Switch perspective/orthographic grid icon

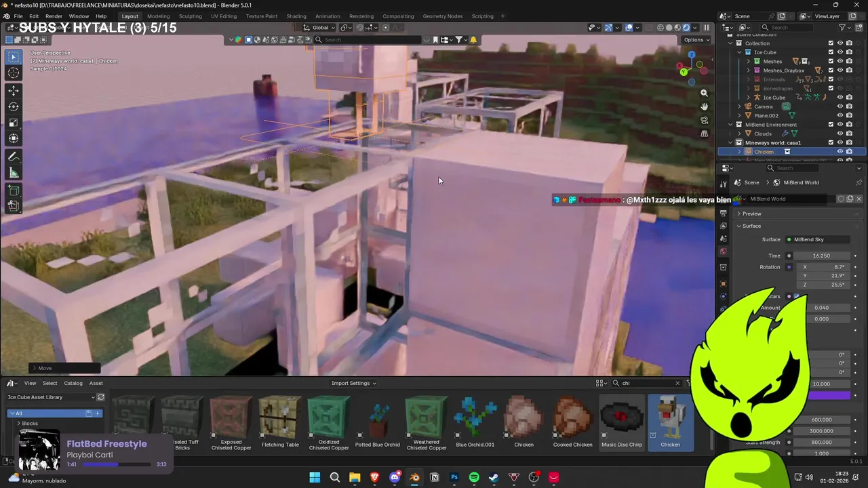pyautogui.click(x=704, y=134)
